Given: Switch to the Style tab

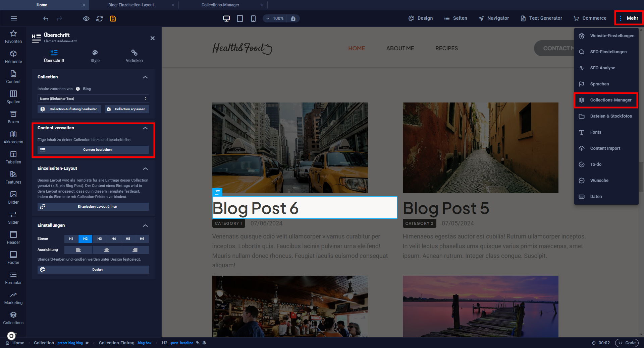Looking at the screenshot, I should click(x=95, y=56).
